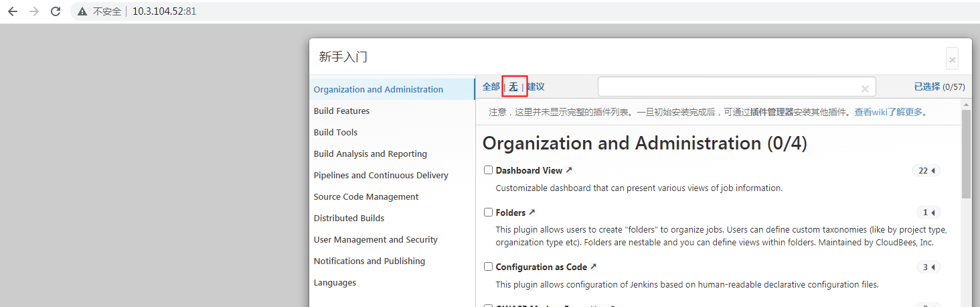This screenshot has height=307, width=980.
Task: Check the Folders plugin checkbox
Action: (x=489, y=212)
